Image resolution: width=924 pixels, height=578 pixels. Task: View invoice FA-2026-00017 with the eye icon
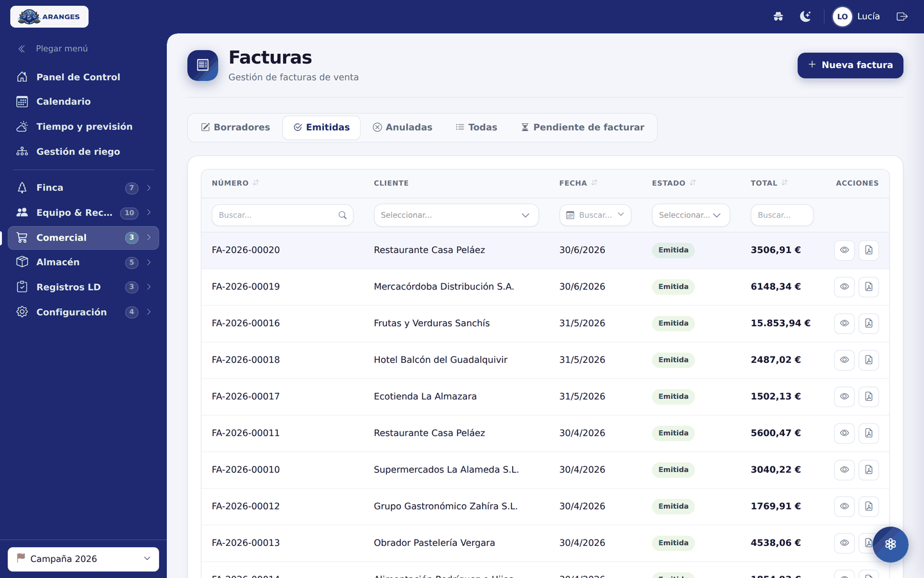844,397
